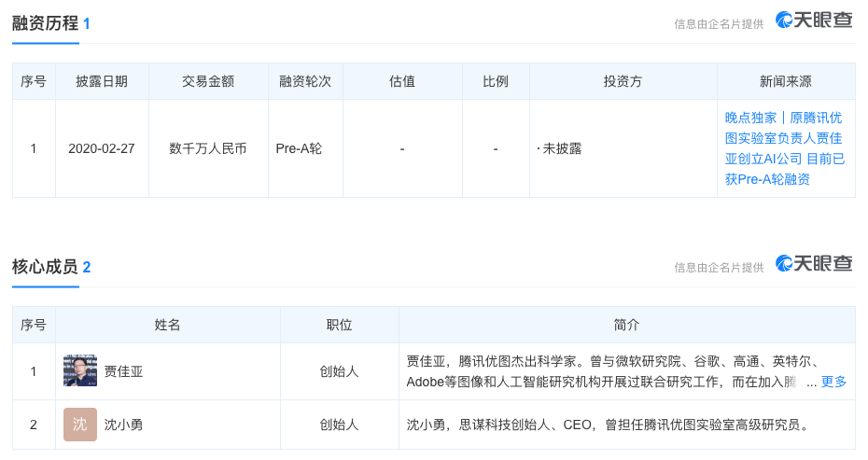This screenshot has width=868, height=460.
Task: Click the 2020-02-27 disclosure date cell
Action: (x=102, y=148)
